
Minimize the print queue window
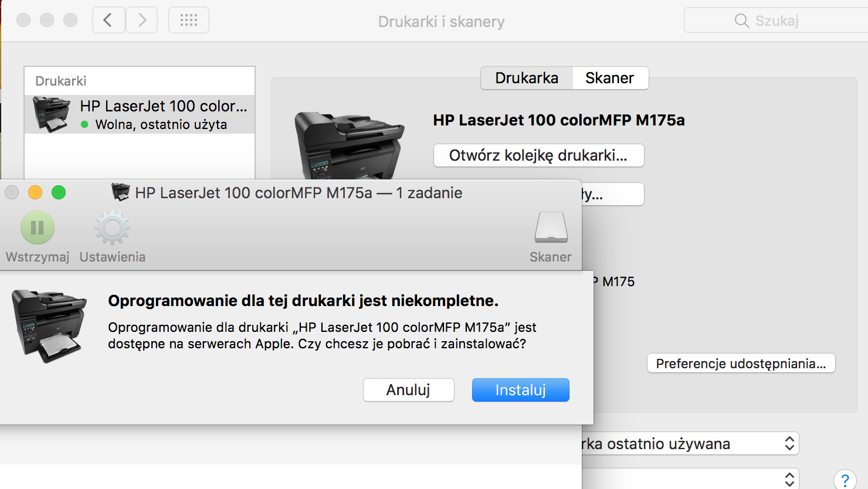coord(35,192)
